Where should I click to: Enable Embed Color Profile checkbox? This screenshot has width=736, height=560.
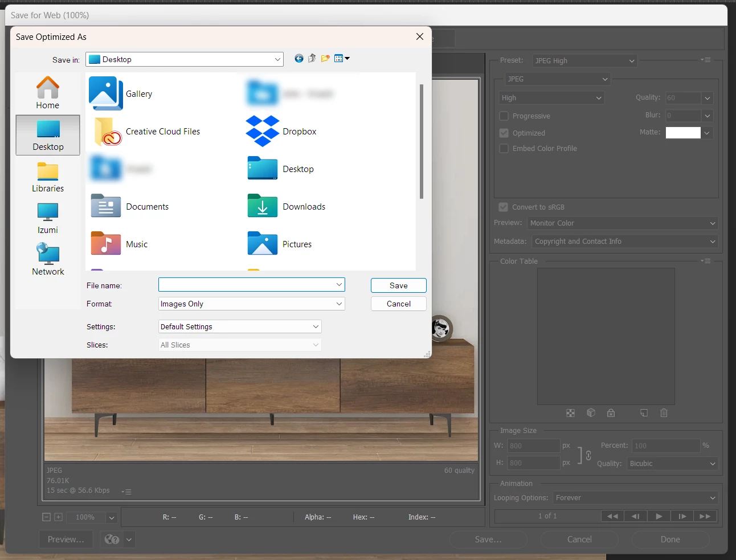tap(504, 149)
